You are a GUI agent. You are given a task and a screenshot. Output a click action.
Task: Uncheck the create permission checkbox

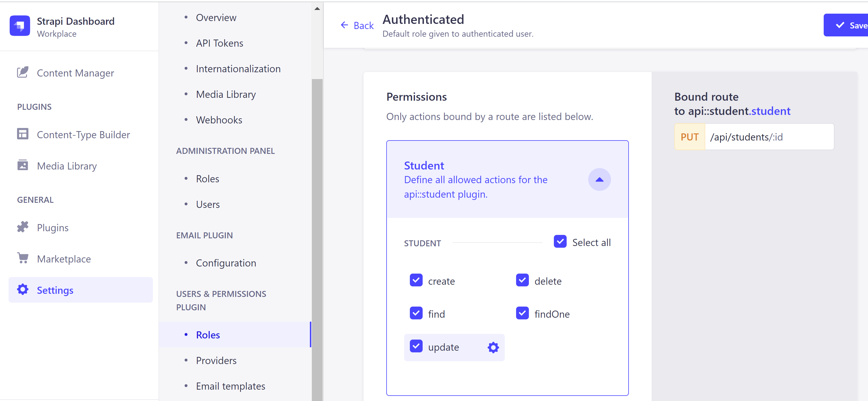(416, 280)
